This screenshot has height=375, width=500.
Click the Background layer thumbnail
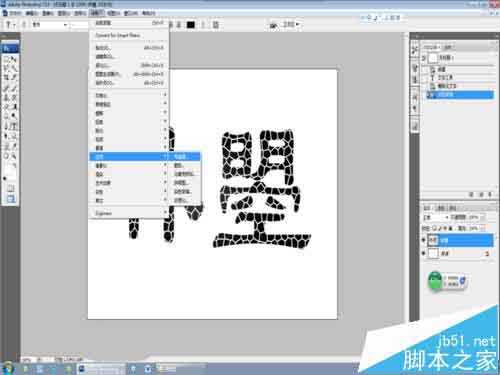[433, 253]
